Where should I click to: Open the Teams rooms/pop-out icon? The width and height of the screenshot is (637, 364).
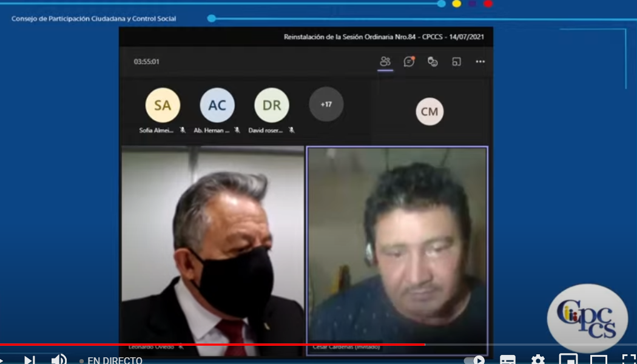click(x=457, y=62)
